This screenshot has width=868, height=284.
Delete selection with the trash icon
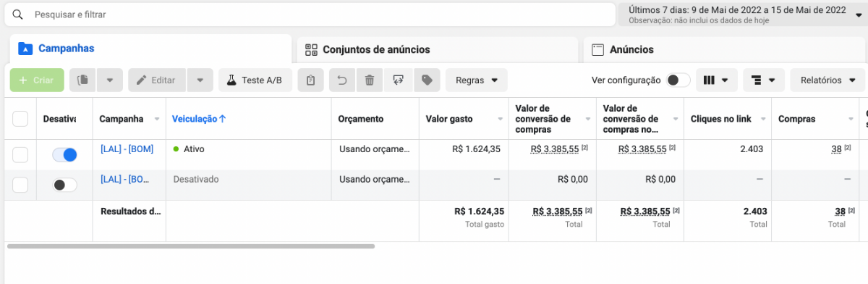click(370, 80)
